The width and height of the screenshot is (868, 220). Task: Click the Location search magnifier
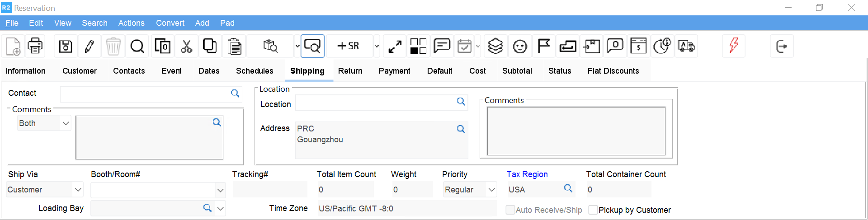461,102
